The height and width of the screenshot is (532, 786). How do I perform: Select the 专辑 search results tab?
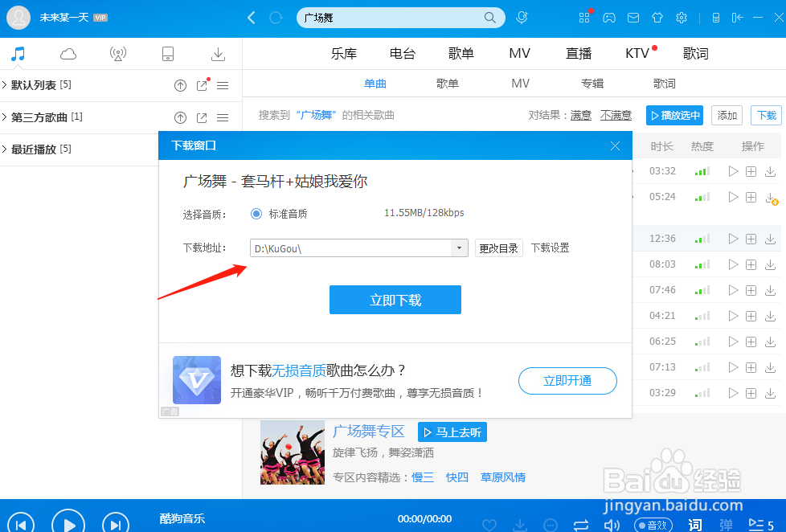[x=592, y=84]
